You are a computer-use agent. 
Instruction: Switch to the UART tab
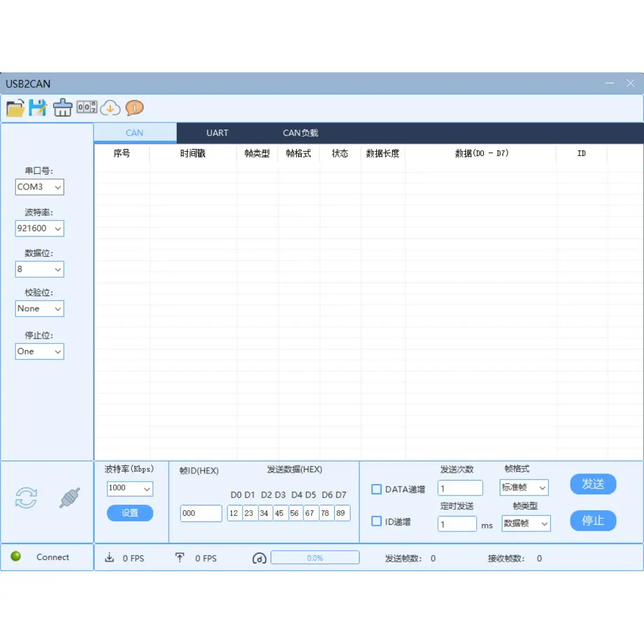pos(217,133)
